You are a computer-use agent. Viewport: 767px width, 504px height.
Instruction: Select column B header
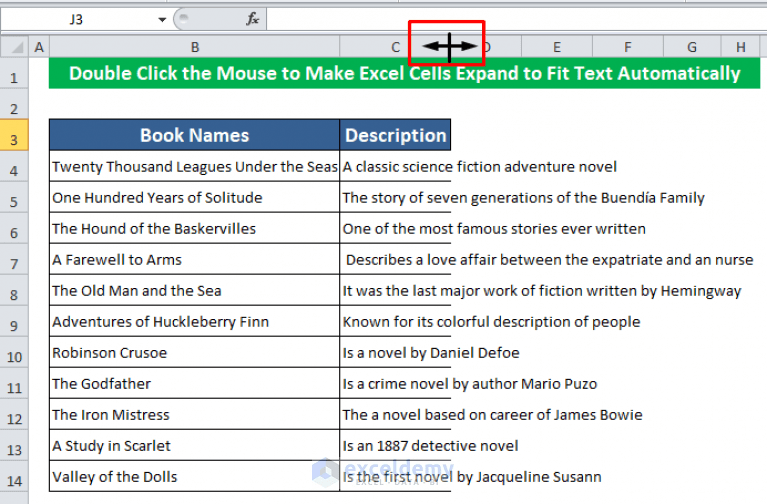(195, 47)
